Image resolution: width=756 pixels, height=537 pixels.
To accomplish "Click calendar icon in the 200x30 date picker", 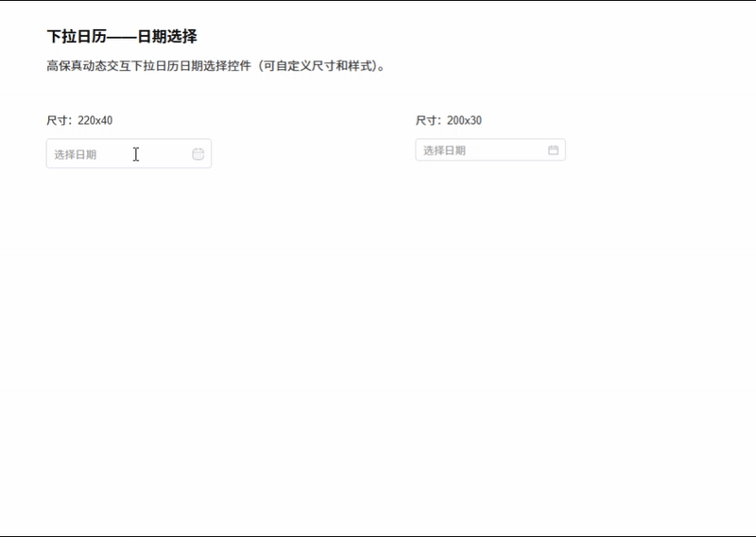I will (553, 150).
